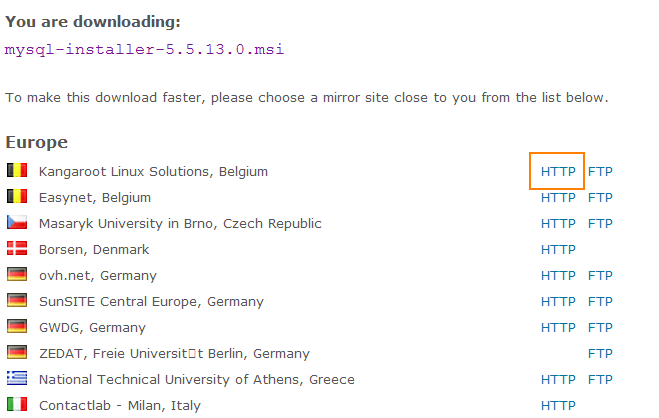
Task: Click the Belgium flag beside Kangaroot Linux Solutions
Action: tap(17, 171)
